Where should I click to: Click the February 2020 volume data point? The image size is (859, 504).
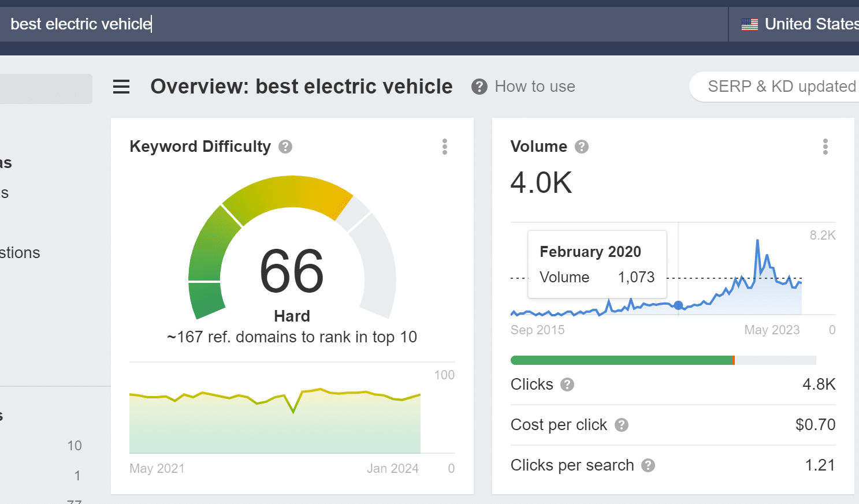click(678, 305)
